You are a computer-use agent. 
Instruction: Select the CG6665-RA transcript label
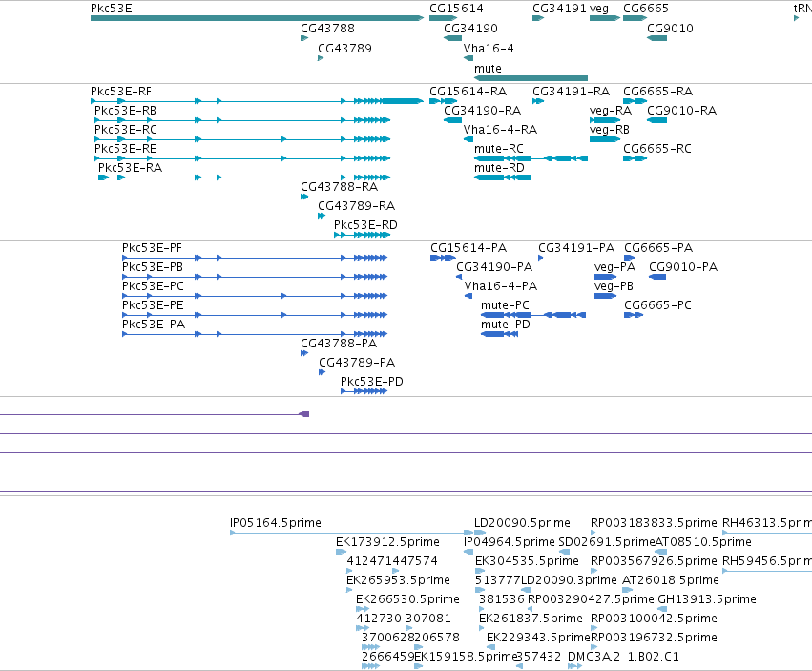(x=657, y=92)
